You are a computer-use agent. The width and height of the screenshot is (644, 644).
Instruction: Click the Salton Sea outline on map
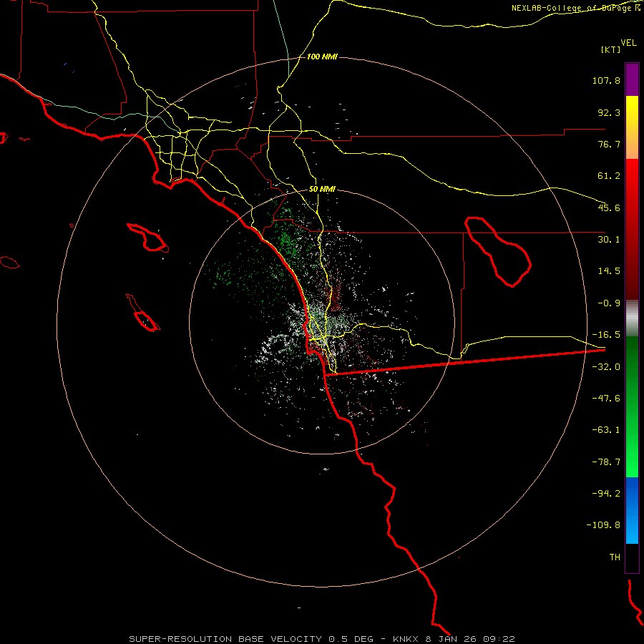498,252
